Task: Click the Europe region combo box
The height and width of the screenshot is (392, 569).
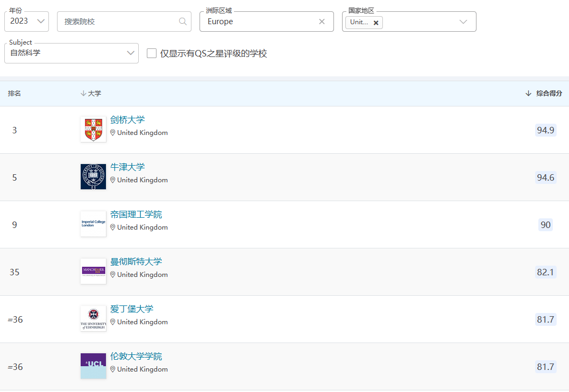Action: pyautogui.click(x=267, y=22)
